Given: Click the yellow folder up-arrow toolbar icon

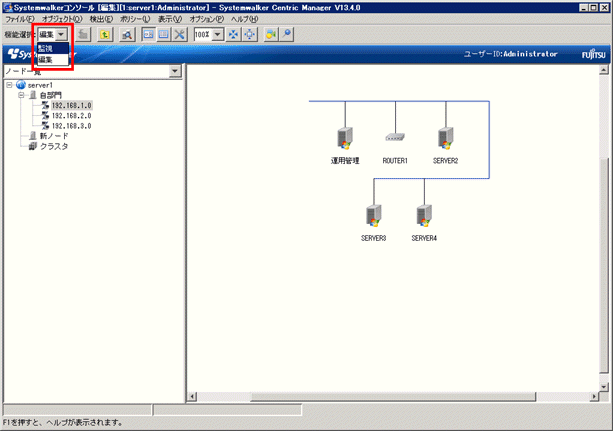Looking at the screenshot, I should coord(105,34).
